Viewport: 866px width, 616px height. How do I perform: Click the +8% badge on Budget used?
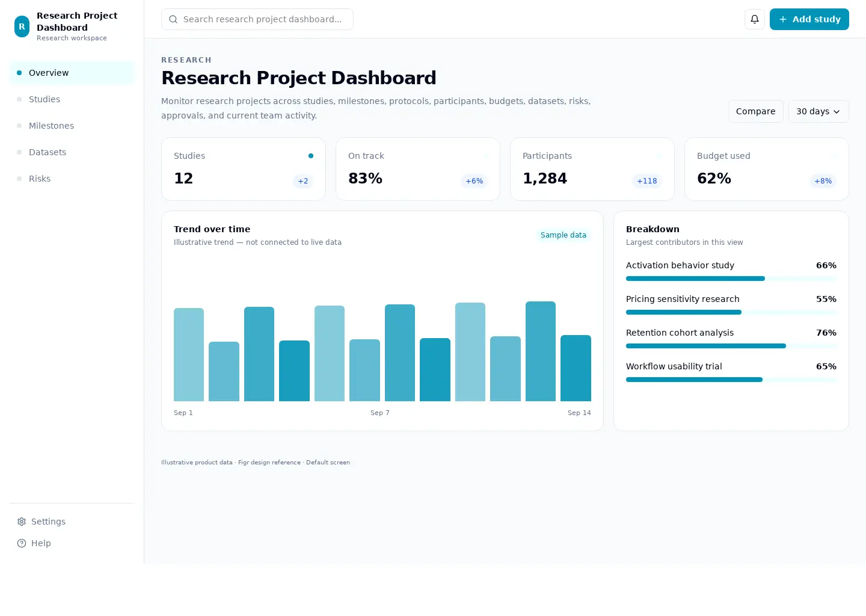823,181
